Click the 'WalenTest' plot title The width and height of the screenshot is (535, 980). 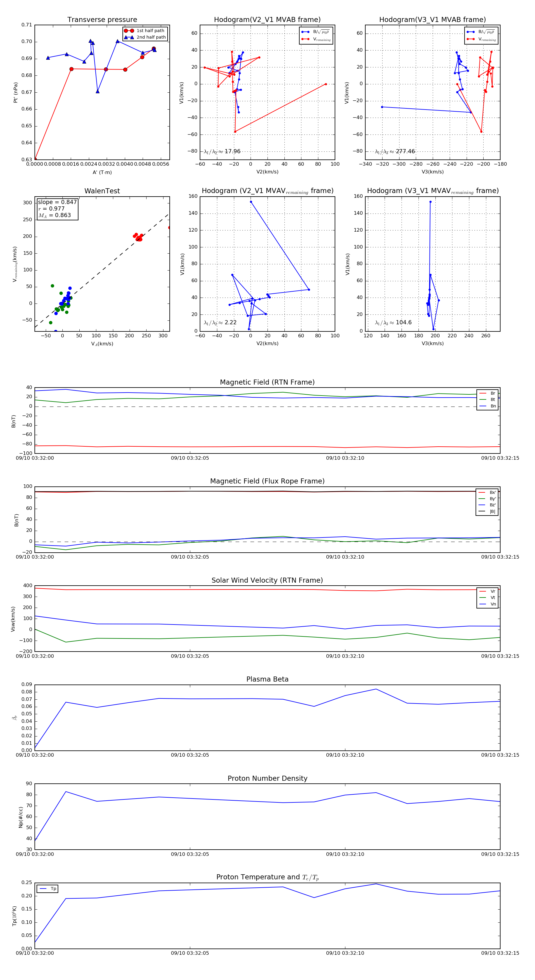pyautogui.click(x=102, y=191)
